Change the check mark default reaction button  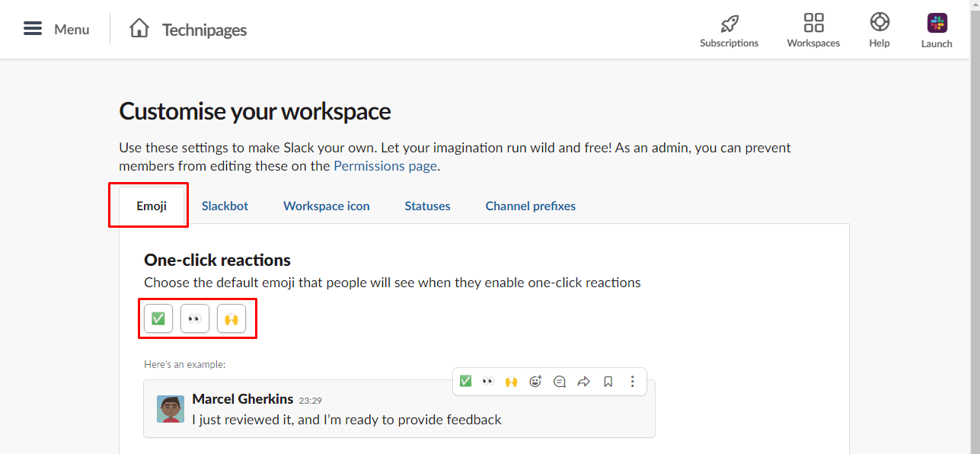point(158,318)
